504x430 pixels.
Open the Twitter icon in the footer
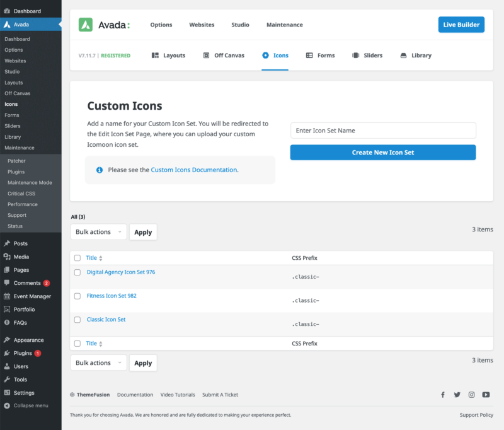click(x=457, y=395)
